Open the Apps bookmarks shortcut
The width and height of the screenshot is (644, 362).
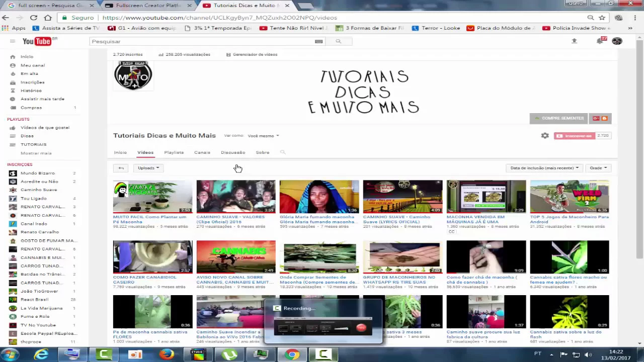15,28
